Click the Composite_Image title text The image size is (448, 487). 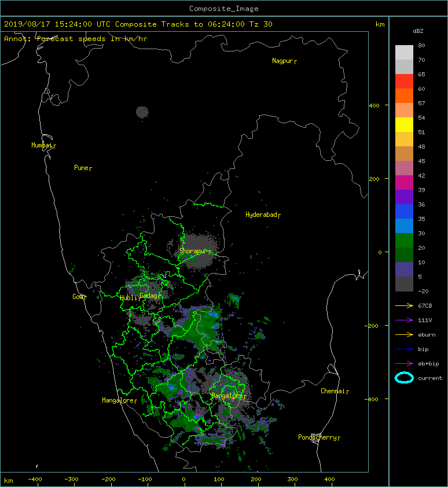[x=224, y=9]
